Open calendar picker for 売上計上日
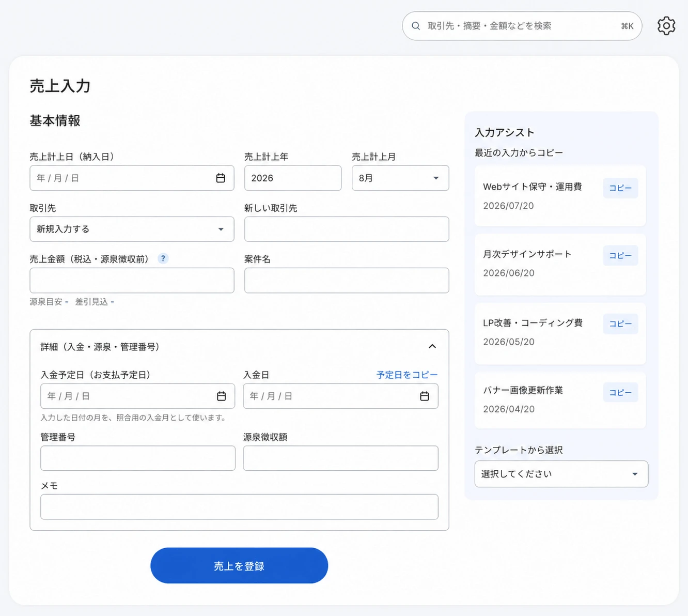This screenshot has width=688, height=616. (221, 178)
